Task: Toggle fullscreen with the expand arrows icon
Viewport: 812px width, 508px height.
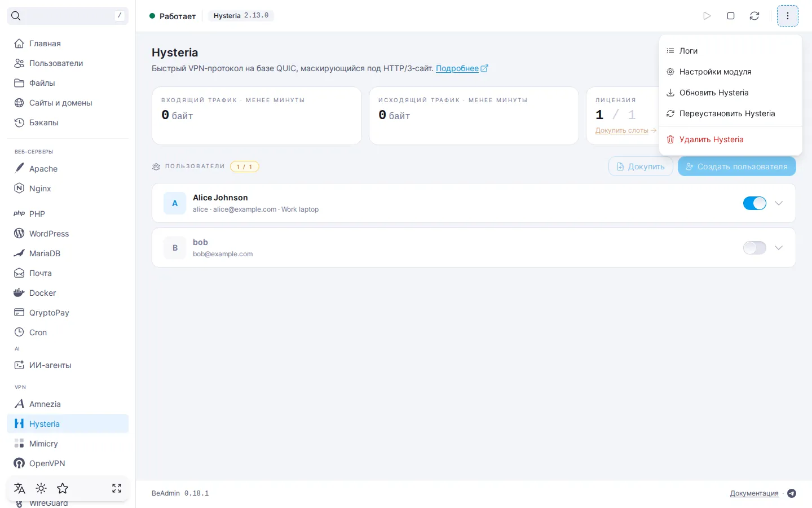Action: (x=117, y=488)
